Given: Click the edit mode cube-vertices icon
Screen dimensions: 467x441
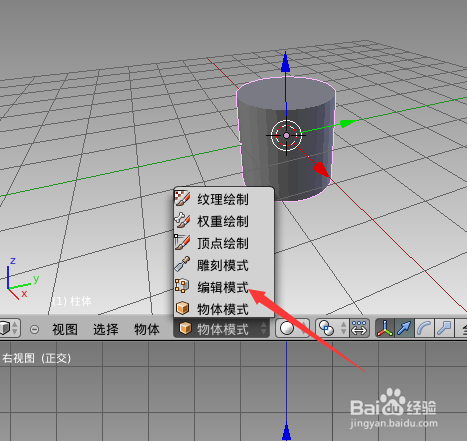Looking at the screenshot, I should [x=182, y=286].
